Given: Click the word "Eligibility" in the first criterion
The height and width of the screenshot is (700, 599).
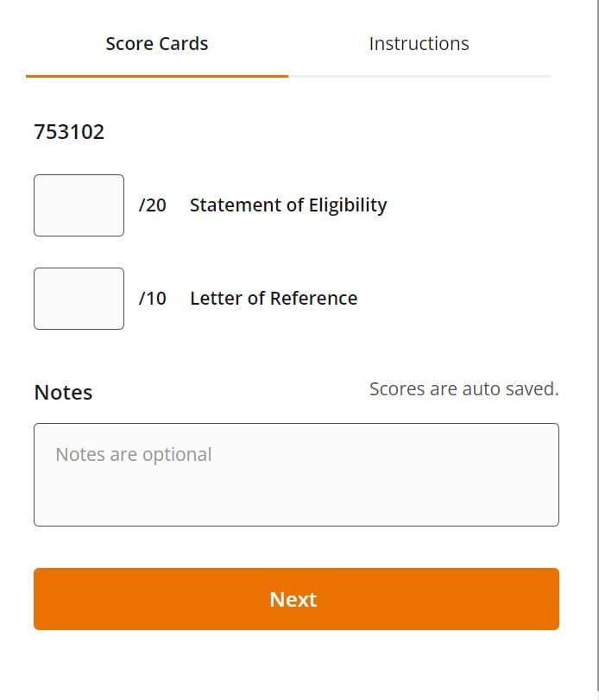Looking at the screenshot, I should (343, 205).
